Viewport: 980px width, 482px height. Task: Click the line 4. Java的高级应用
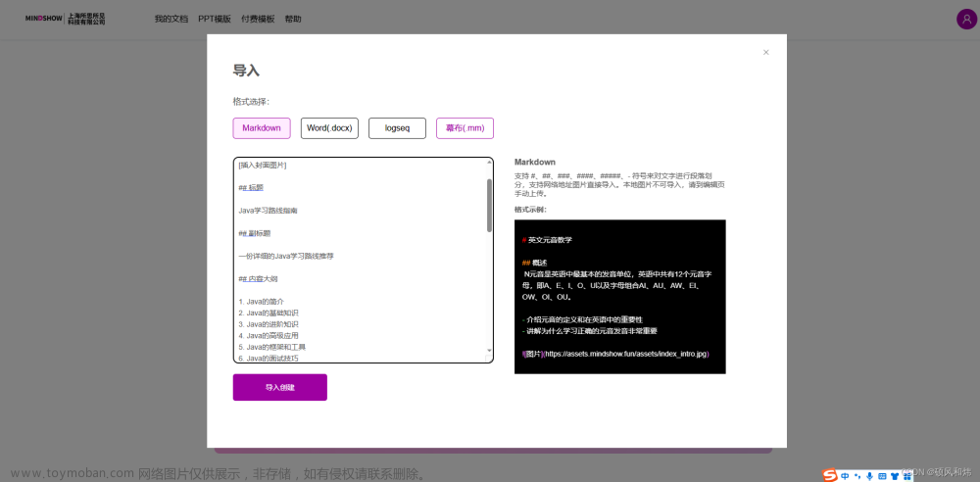click(x=269, y=335)
